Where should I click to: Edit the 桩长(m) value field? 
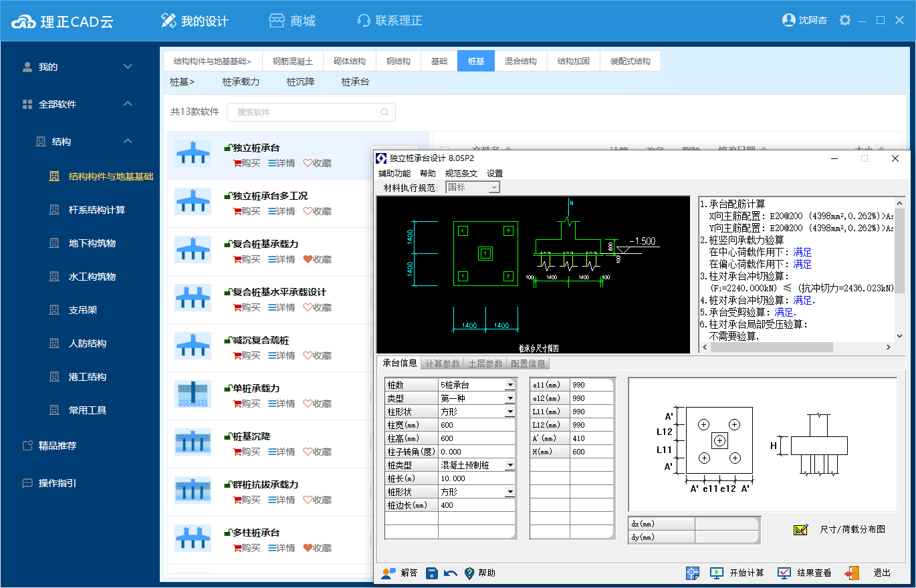(x=477, y=478)
